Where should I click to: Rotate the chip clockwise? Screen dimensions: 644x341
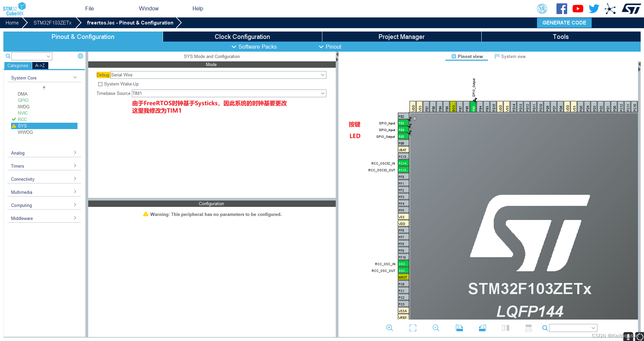point(459,328)
